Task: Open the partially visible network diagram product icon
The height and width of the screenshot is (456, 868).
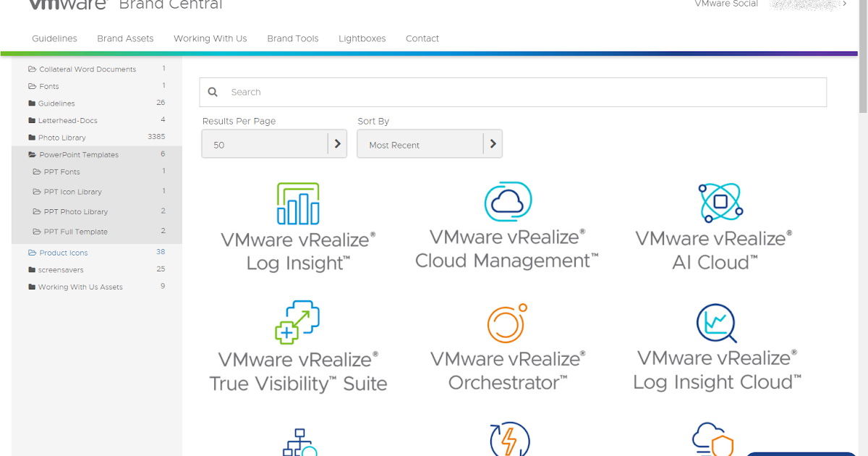Action: tap(299, 441)
